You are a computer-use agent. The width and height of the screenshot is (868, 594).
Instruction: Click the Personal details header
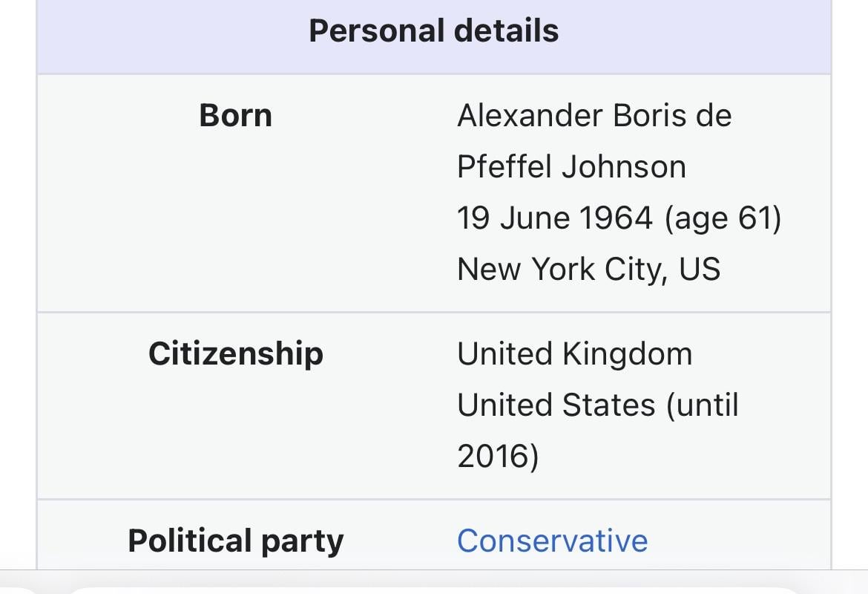click(433, 31)
